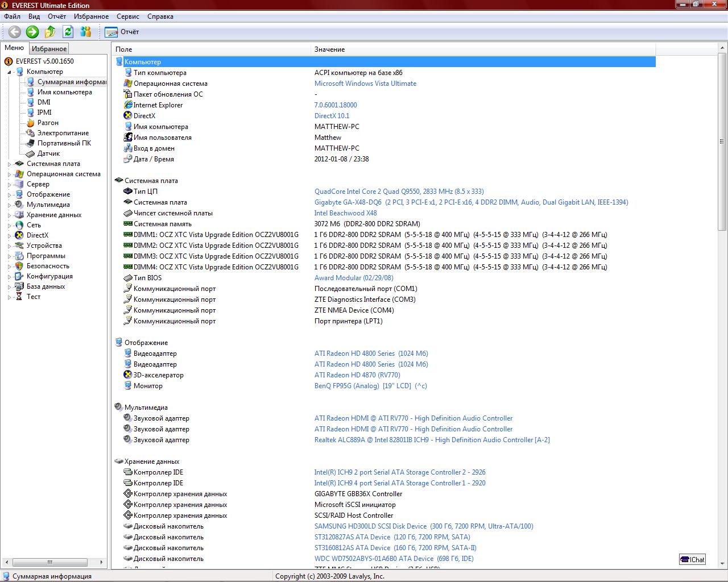Screen dimensions: 728x582
Task: Click the sidebar horizontal scrollbar right arrow
Action: 101,562
